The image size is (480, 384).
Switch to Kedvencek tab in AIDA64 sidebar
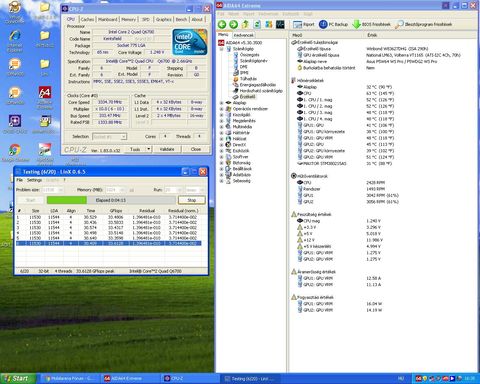pyautogui.click(x=243, y=35)
